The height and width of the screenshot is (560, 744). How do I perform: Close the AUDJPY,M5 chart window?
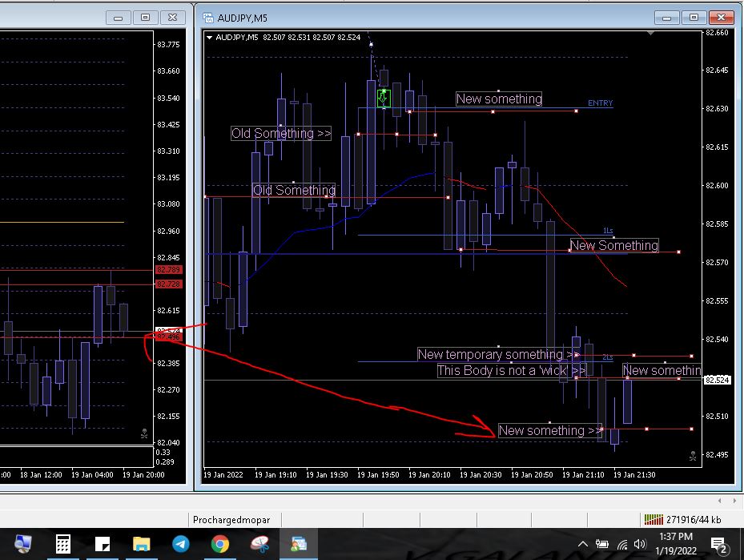pyautogui.click(x=721, y=18)
